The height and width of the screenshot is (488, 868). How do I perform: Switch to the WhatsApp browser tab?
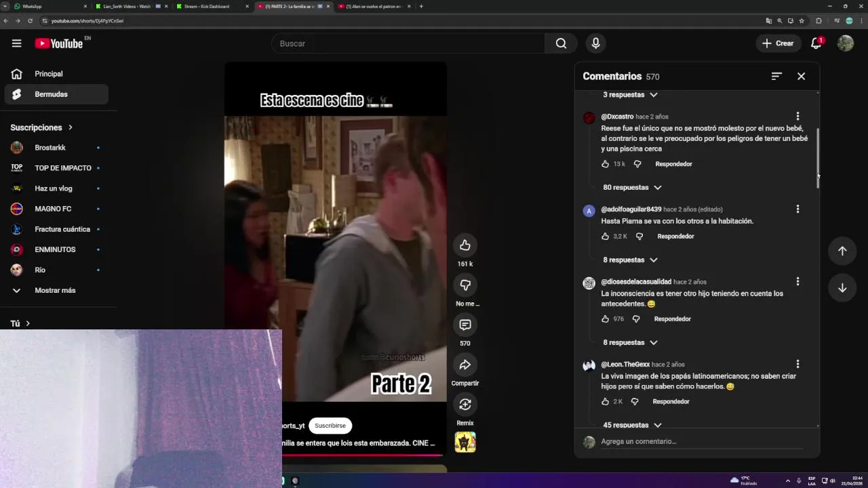[x=50, y=6]
